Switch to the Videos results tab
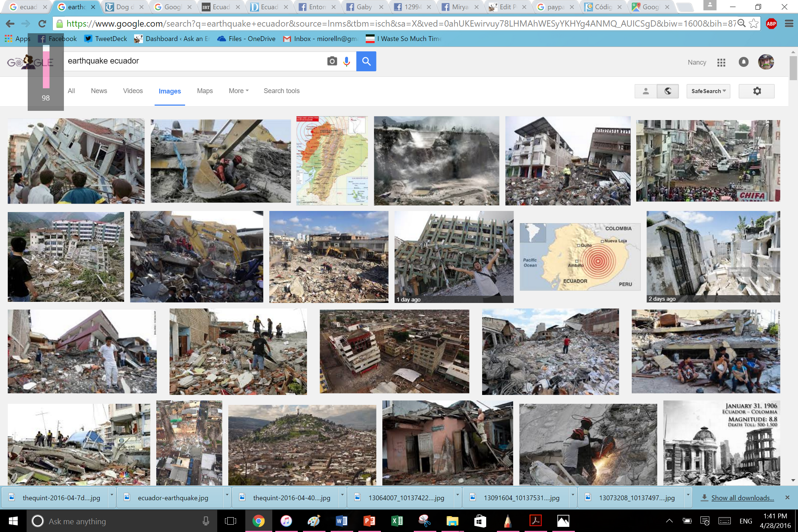798x532 pixels. [133, 91]
